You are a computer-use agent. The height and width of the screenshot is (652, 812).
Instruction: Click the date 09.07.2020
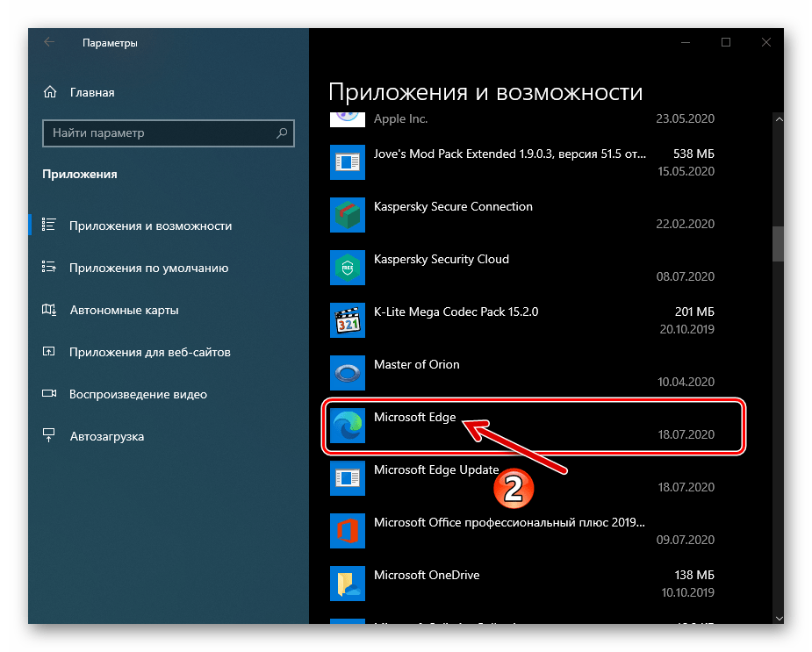point(685,540)
